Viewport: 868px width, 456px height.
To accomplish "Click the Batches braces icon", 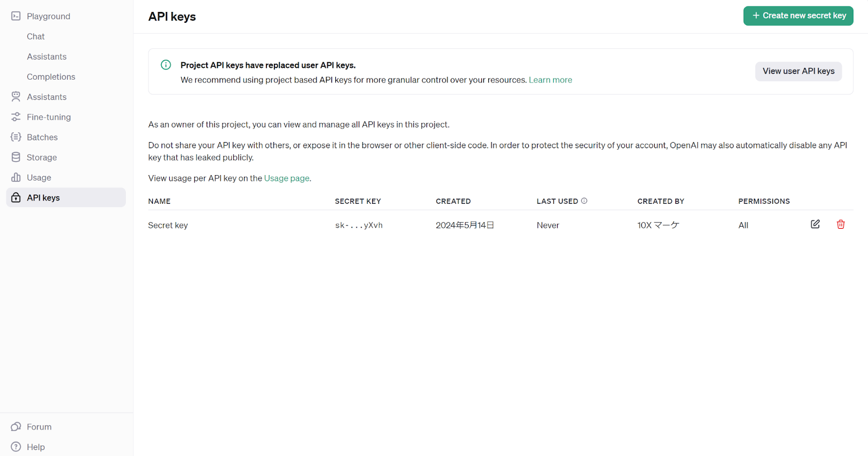I will pos(16,137).
